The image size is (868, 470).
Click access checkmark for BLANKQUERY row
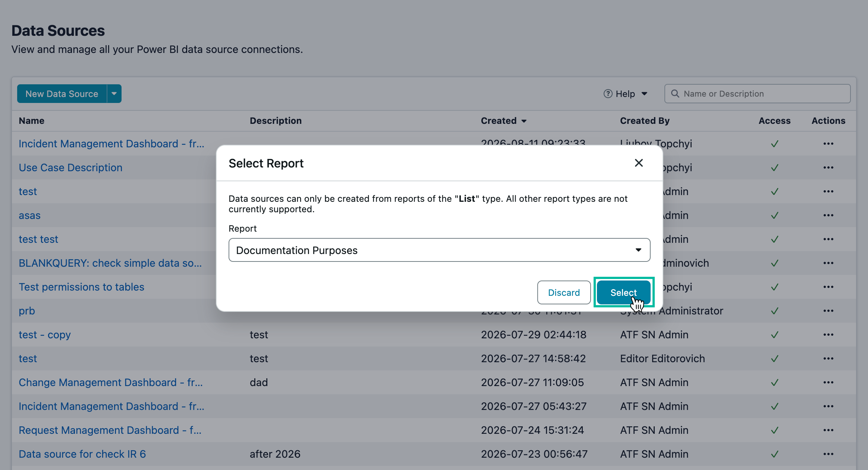click(774, 263)
